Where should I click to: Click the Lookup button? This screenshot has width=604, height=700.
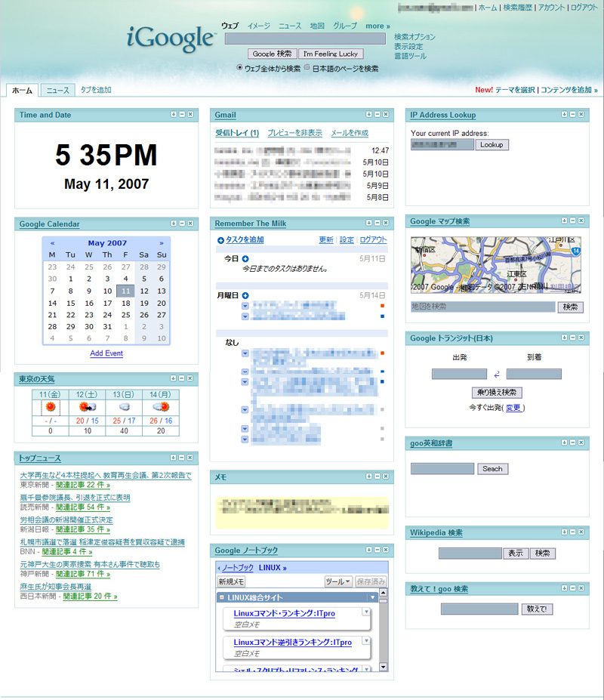492,145
